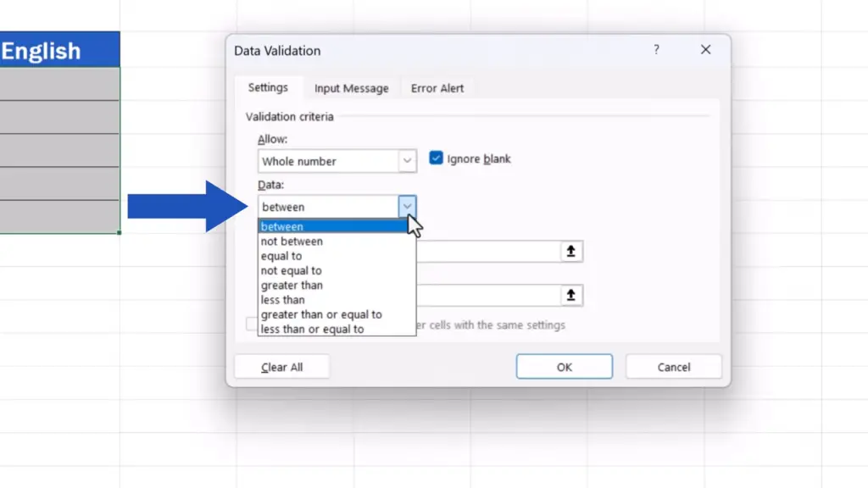Close the Data Validation dialog
Viewport: 868px width, 488px height.
click(705, 50)
